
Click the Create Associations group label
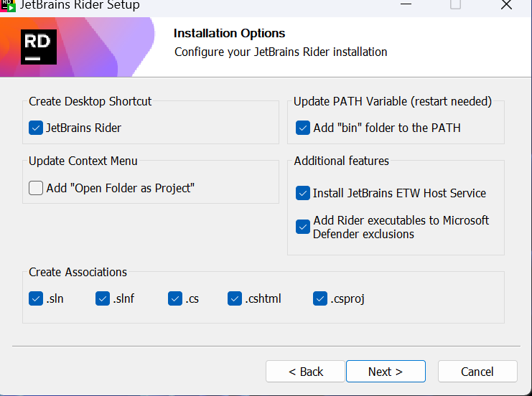(78, 272)
